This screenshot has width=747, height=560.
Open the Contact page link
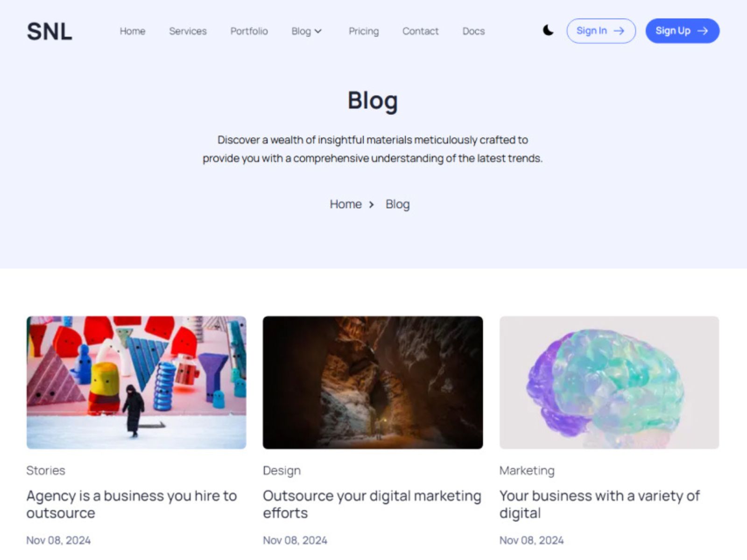pos(420,31)
